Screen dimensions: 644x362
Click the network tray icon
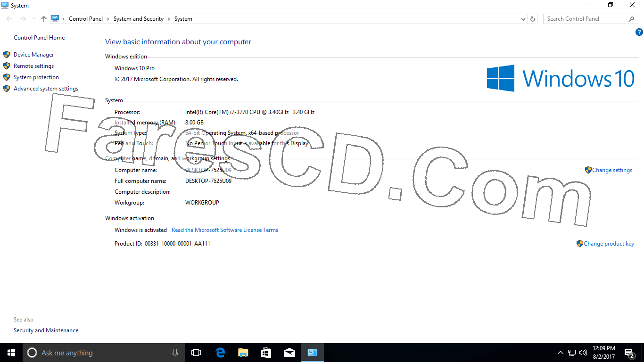[572, 353]
